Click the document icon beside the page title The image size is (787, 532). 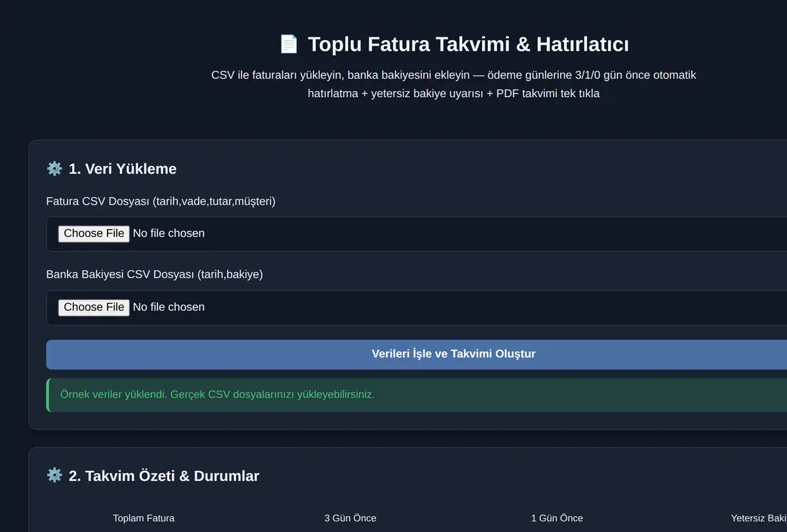pos(289,44)
